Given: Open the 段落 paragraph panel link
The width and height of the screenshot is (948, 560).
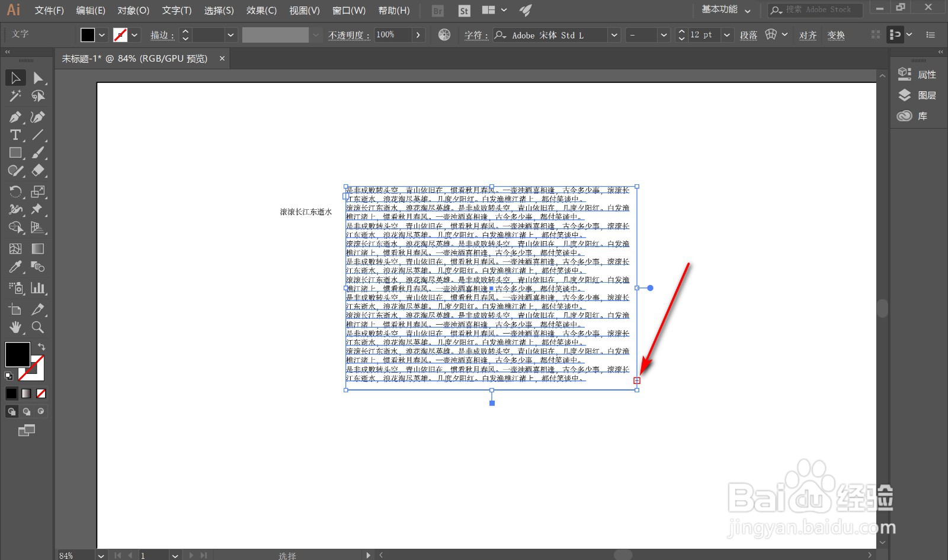Looking at the screenshot, I should click(748, 35).
